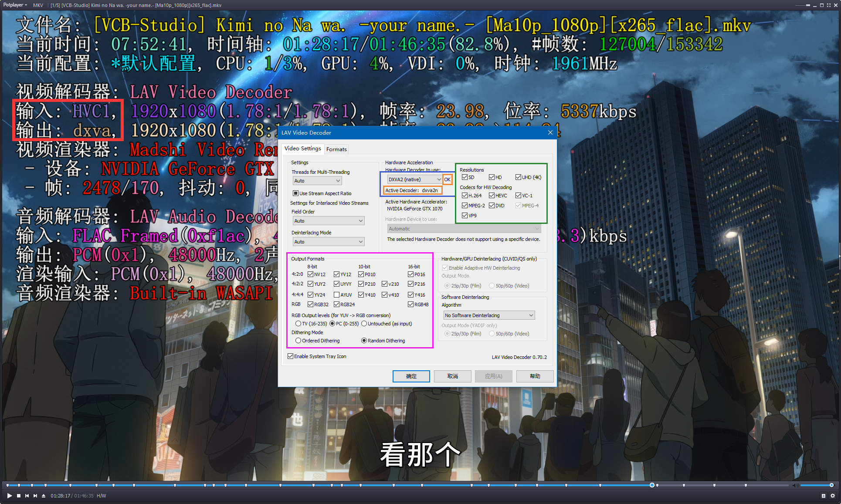
Task: Skip to previous file with the back icon
Action: [x=27, y=495]
